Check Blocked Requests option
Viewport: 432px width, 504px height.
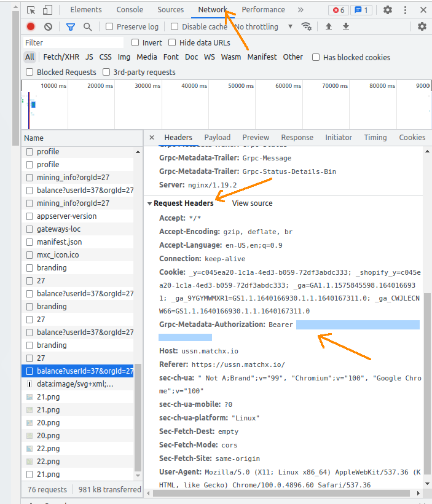coord(29,72)
